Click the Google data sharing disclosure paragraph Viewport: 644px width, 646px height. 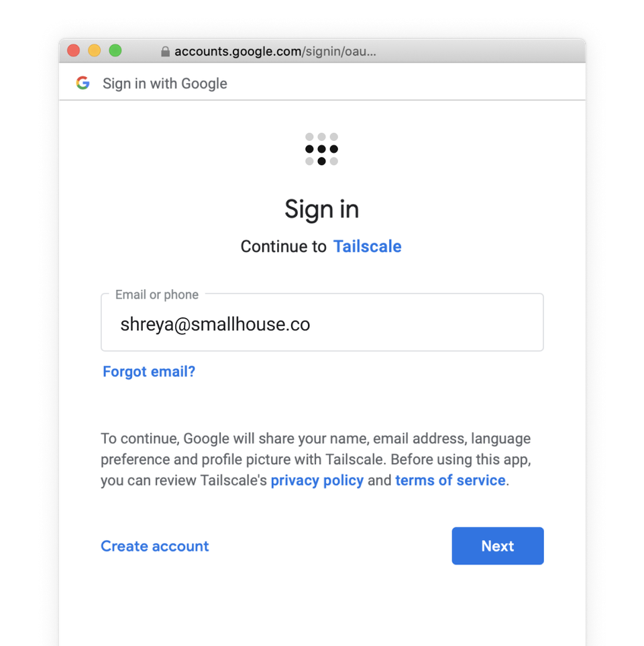coord(316,460)
